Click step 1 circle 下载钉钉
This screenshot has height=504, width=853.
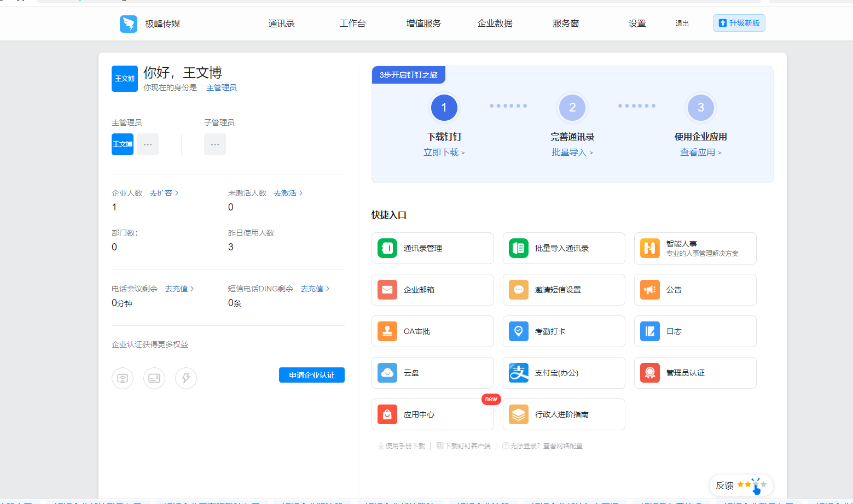pyautogui.click(x=444, y=108)
